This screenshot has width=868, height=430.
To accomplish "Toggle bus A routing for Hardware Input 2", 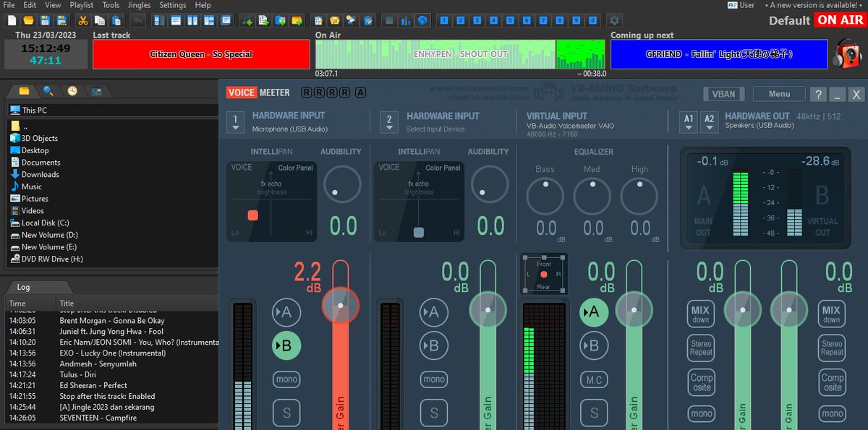I will pos(433,312).
